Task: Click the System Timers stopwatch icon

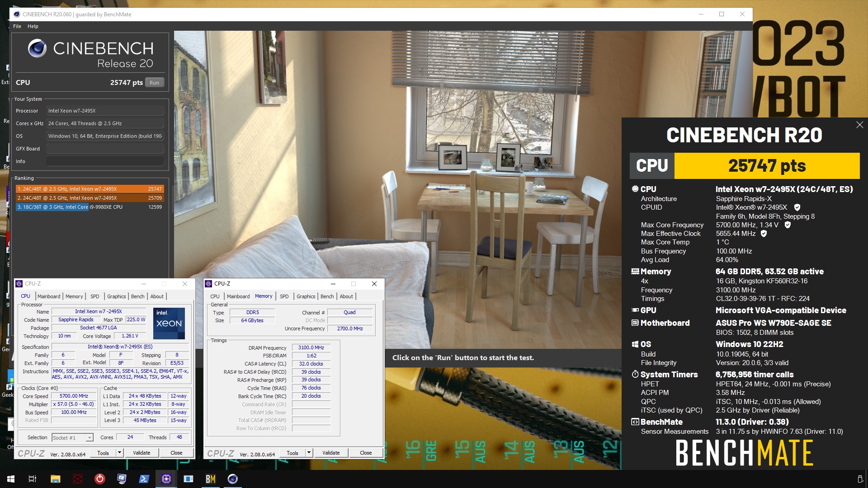Action: [635, 375]
